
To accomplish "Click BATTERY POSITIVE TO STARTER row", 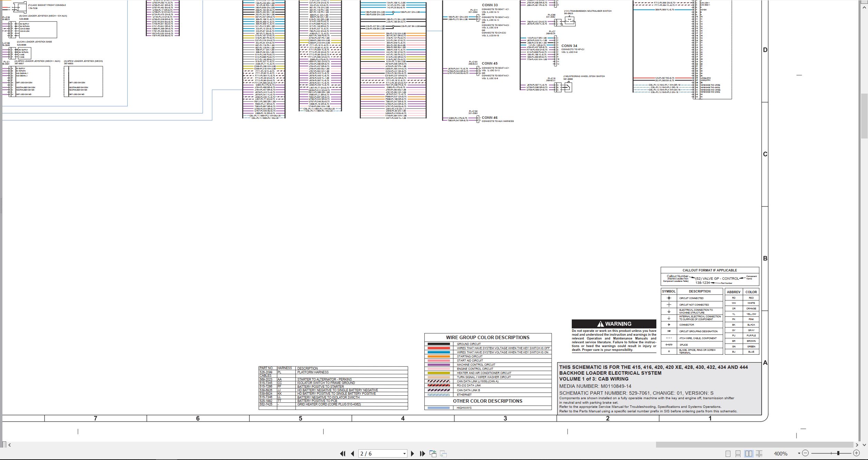I will [x=333, y=387].
